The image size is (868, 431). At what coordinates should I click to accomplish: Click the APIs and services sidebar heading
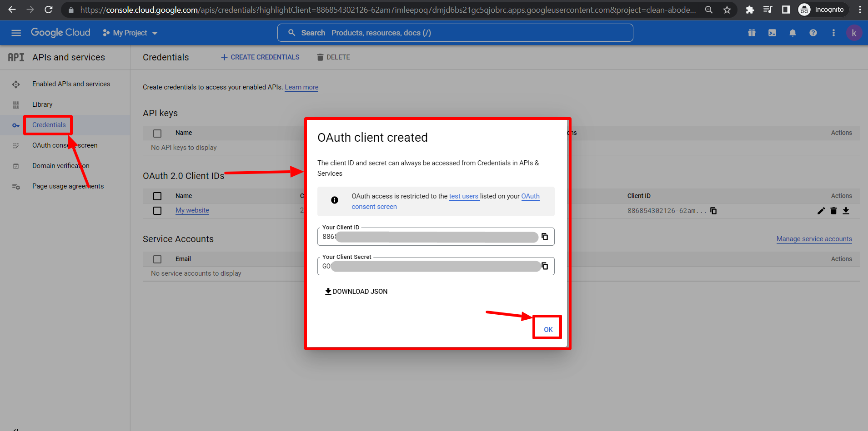(x=69, y=57)
